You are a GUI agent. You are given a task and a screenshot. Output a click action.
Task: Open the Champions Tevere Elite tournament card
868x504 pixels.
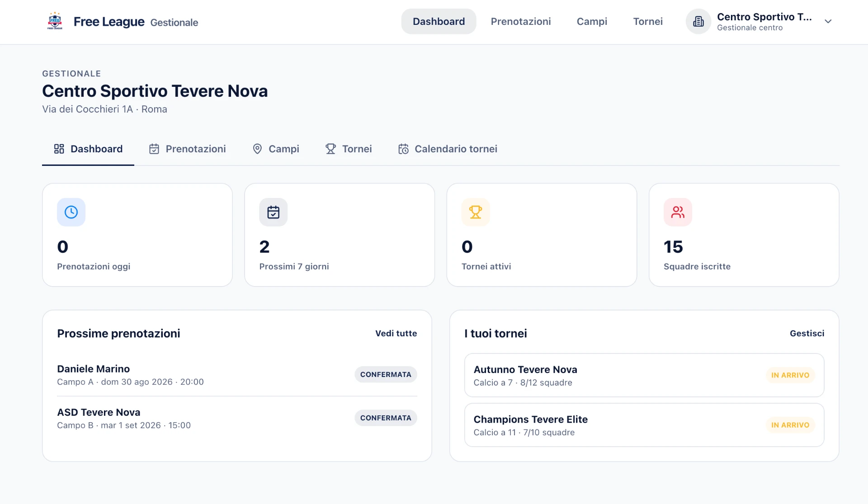644,425
